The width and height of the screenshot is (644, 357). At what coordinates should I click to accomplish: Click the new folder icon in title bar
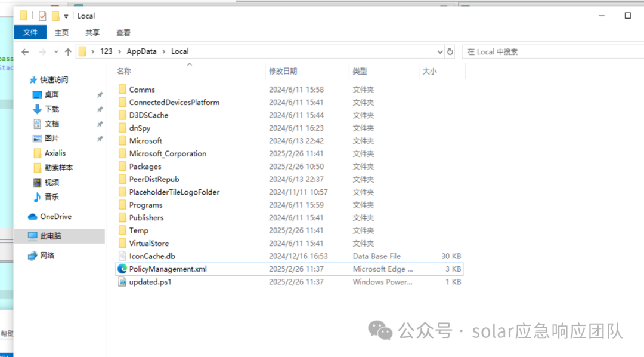click(55, 16)
